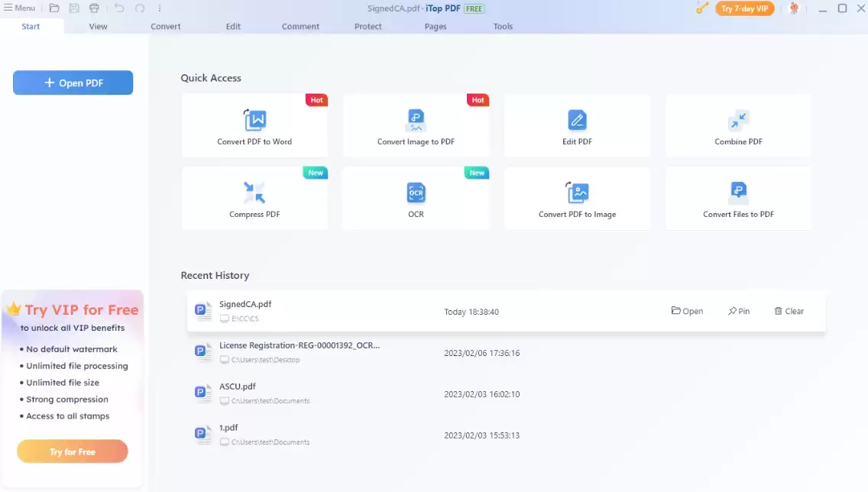Open ASCU.pdf from Recent History
The image size is (868, 492).
pyautogui.click(x=238, y=387)
